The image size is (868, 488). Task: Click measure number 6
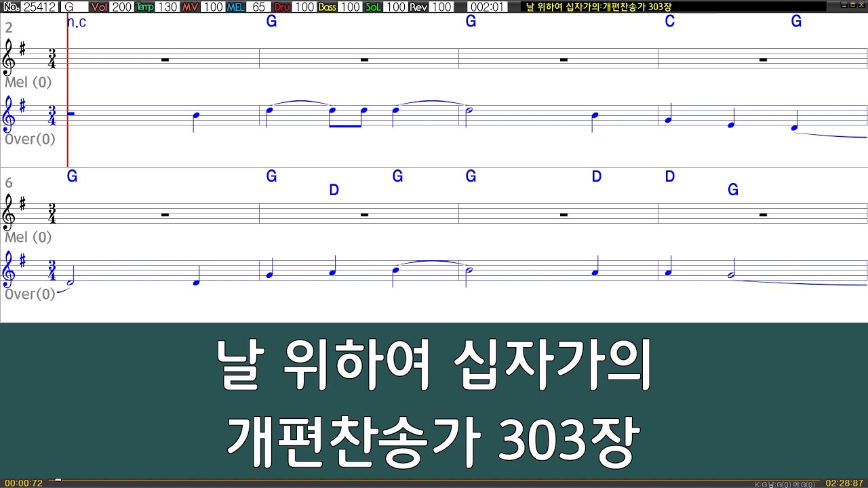coord(9,183)
